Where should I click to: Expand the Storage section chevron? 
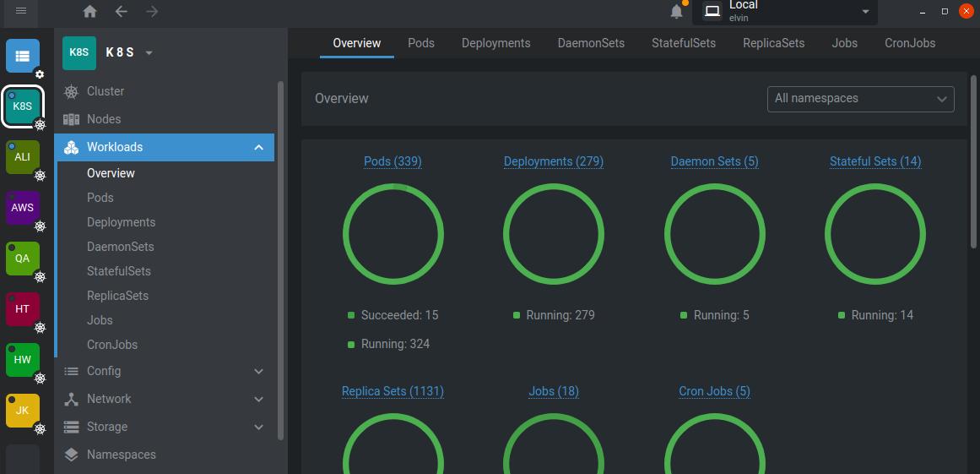point(259,427)
